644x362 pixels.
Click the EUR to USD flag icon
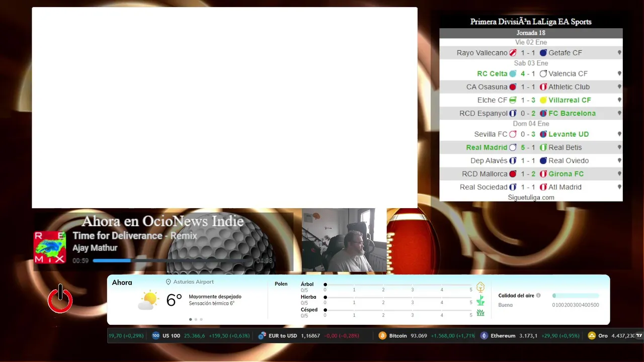pyautogui.click(x=262, y=335)
